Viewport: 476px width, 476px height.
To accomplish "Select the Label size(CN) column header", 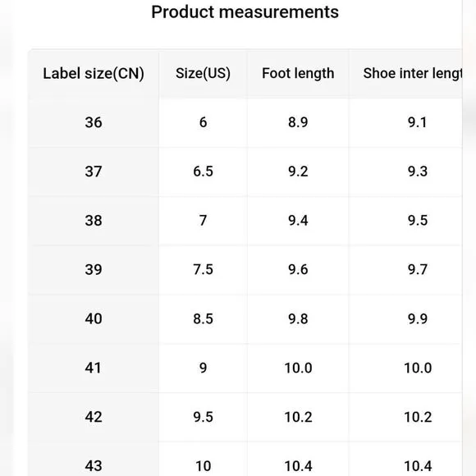I will pos(94,74).
